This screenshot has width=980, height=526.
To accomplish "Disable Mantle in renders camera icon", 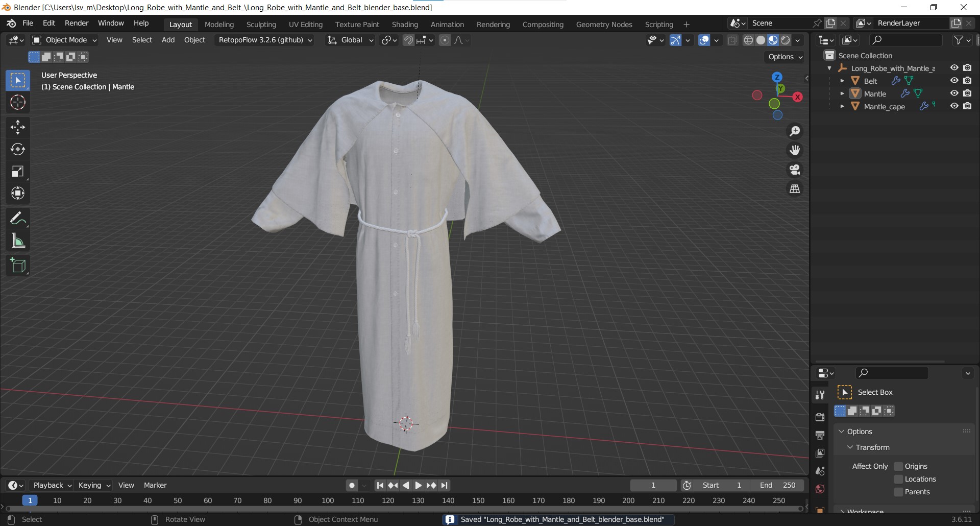I will pyautogui.click(x=967, y=93).
